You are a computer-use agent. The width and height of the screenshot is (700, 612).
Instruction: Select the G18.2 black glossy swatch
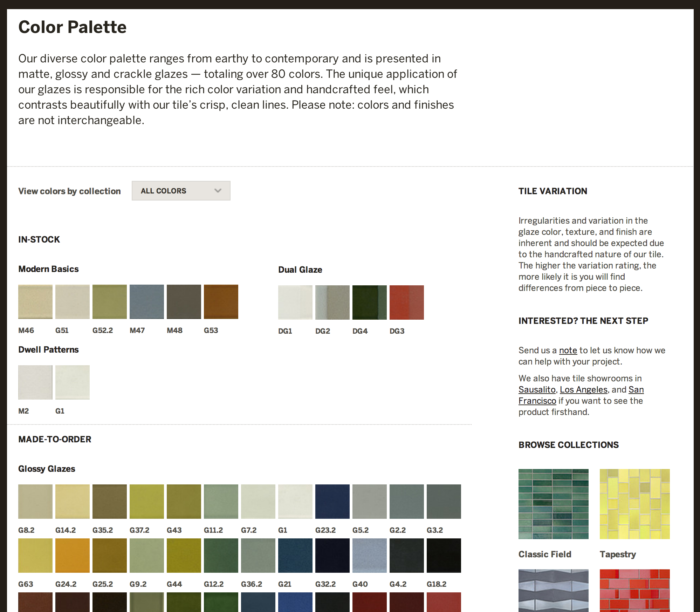coord(444,556)
